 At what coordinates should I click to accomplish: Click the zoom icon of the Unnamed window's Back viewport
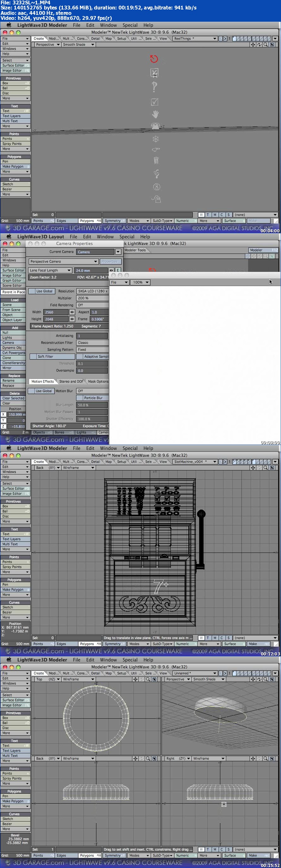(148, 759)
